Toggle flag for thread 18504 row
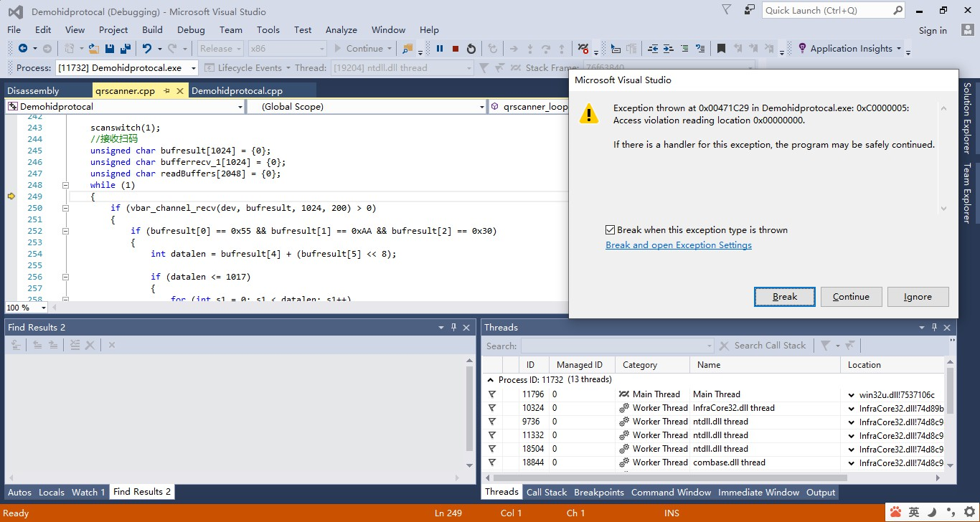 pos(492,449)
